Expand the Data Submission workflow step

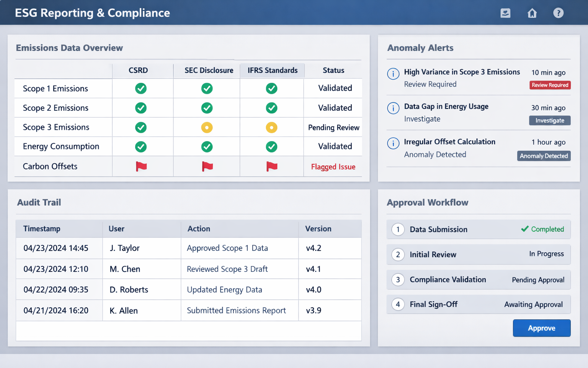pyautogui.click(x=479, y=229)
